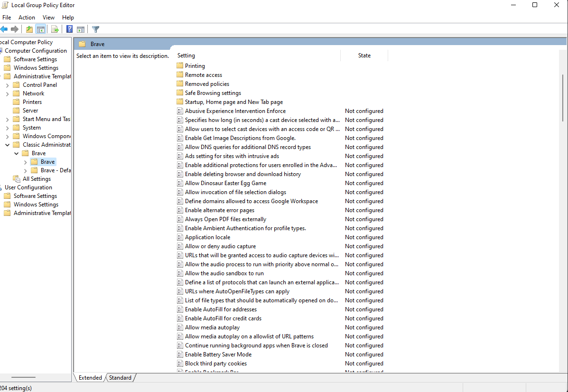Viewport: 568px width, 392px height.
Task: Select Ads setting for sites with intrusive ads
Action: pyautogui.click(x=232, y=156)
